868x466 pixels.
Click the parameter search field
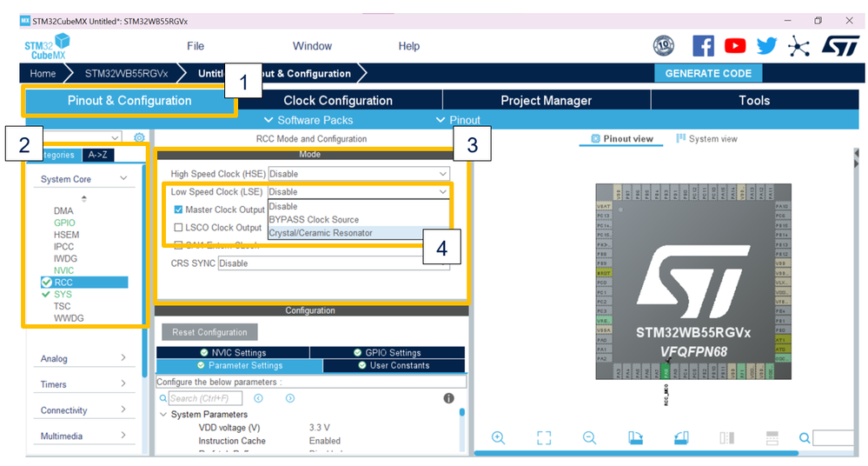click(x=205, y=398)
